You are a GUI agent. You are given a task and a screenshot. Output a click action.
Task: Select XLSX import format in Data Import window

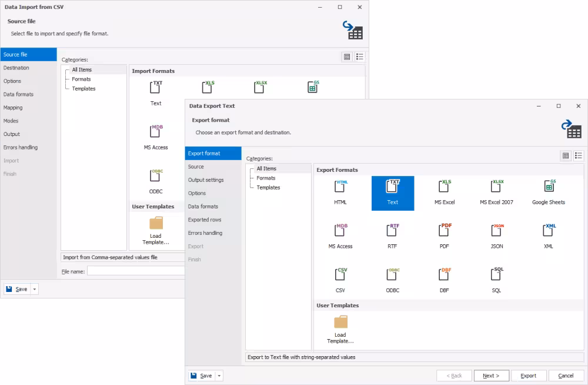[x=260, y=87]
